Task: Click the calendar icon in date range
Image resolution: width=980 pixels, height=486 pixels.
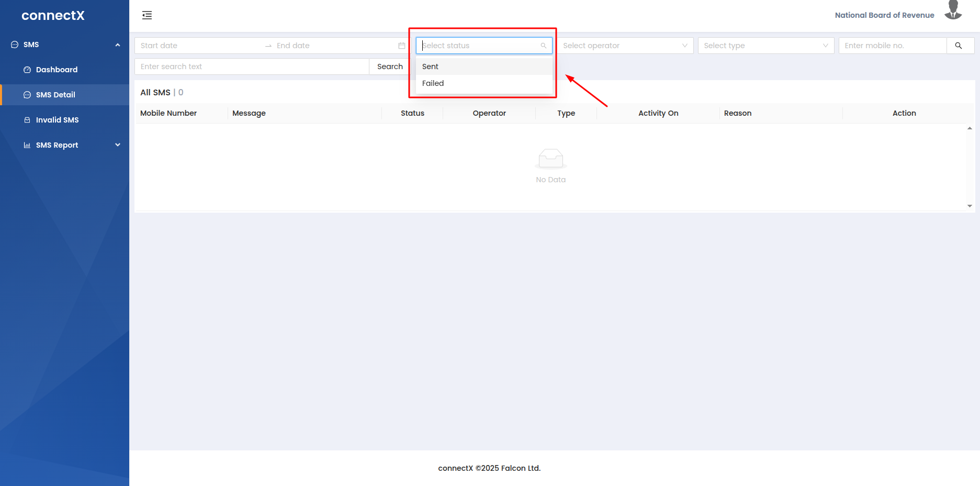Action: coord(401,46)
